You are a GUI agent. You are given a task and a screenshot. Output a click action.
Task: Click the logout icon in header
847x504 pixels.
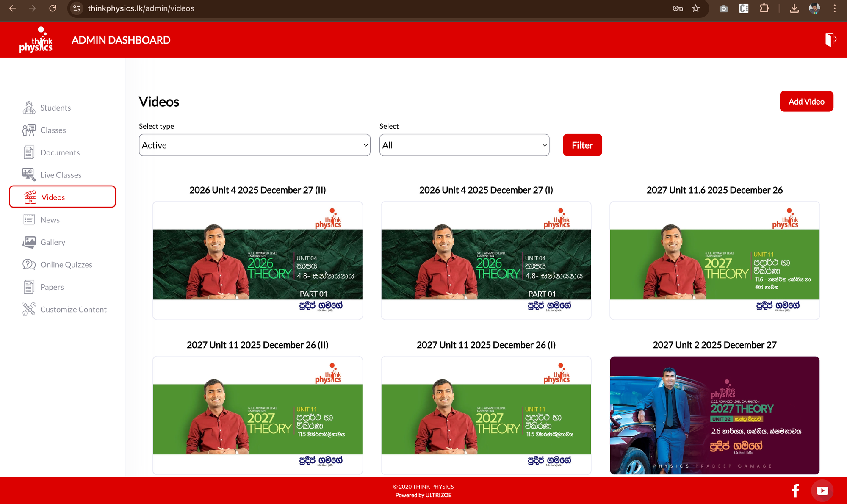click(x=830, y=40)
